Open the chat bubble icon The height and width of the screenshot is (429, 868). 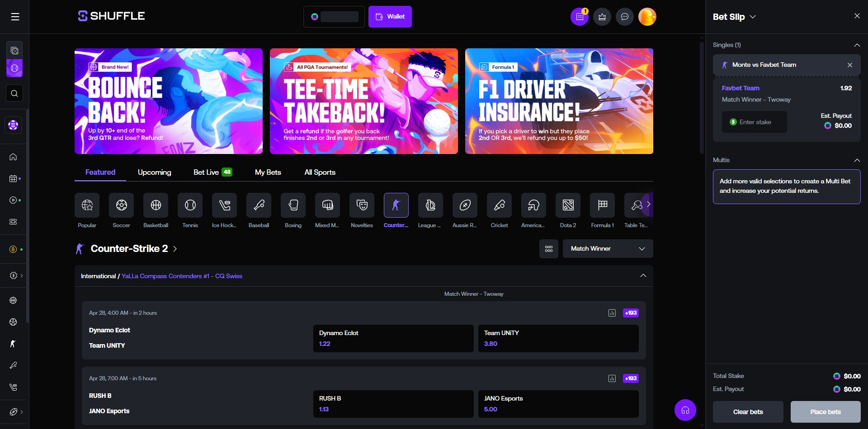625,17
